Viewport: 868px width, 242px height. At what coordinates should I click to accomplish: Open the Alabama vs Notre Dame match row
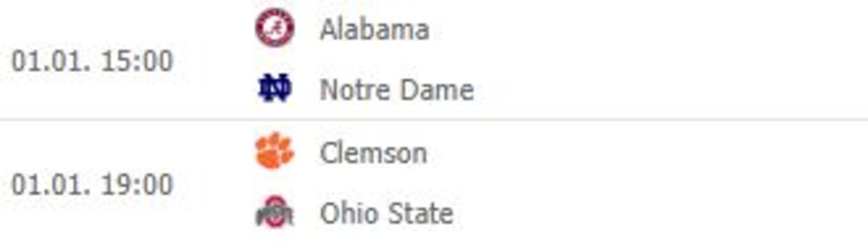tap(585, 59)
